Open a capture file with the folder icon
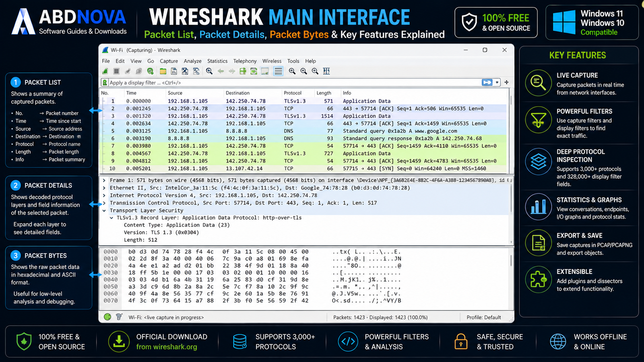The image size is (644, 362). pos(163,71)
